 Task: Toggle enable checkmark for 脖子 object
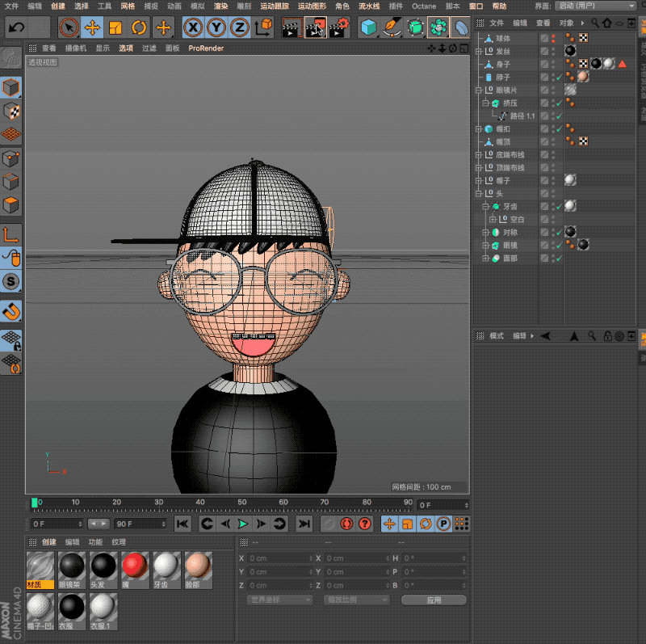point(559,78)
